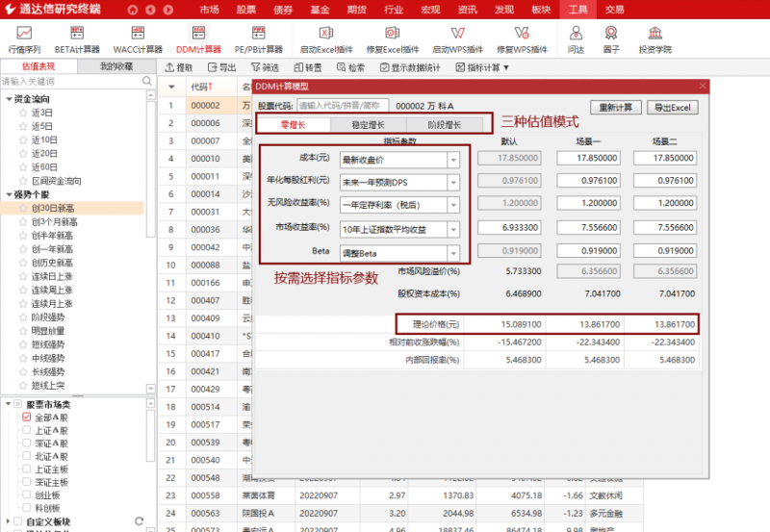Screen dimensions: 770x532
Task: Check the 深证主板 checkbox
Action: 27,482
